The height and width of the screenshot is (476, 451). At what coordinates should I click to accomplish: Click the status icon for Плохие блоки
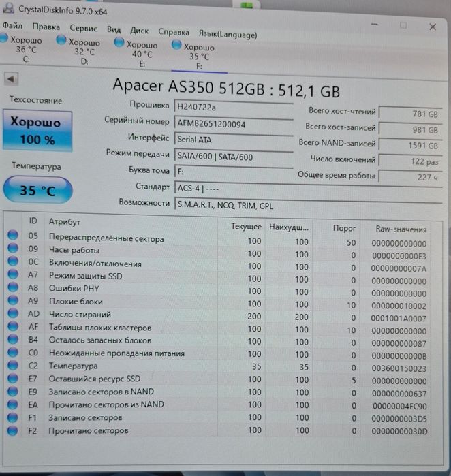[x=13, y=300]
